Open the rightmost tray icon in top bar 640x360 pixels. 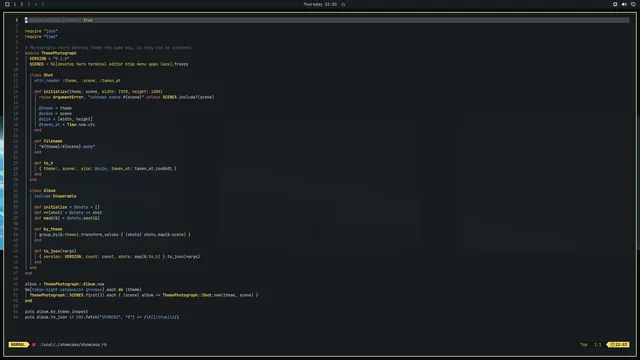click(633, 4)
